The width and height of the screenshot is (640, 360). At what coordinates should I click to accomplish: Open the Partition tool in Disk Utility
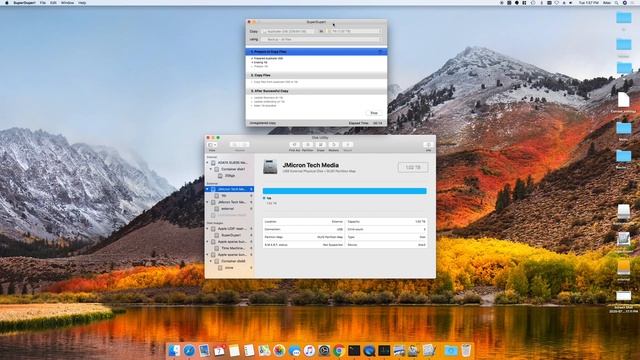click(x=307, y=145)
